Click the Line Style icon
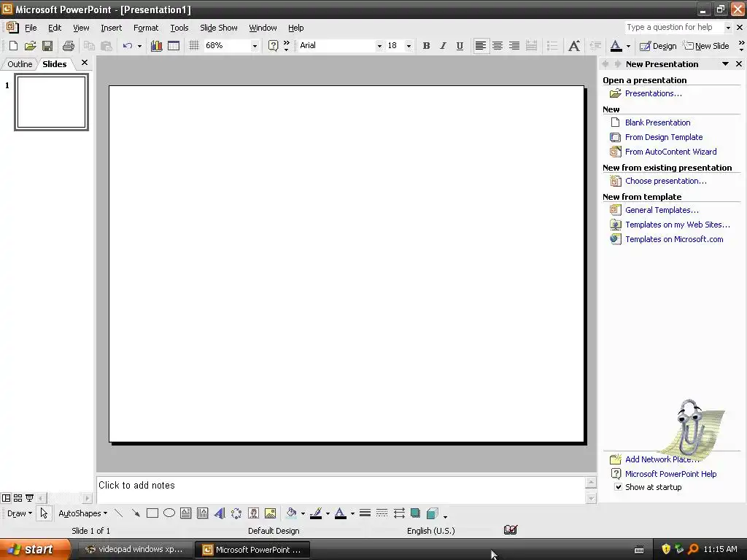The width and height of the screenshot is (747, 560). 365,513
